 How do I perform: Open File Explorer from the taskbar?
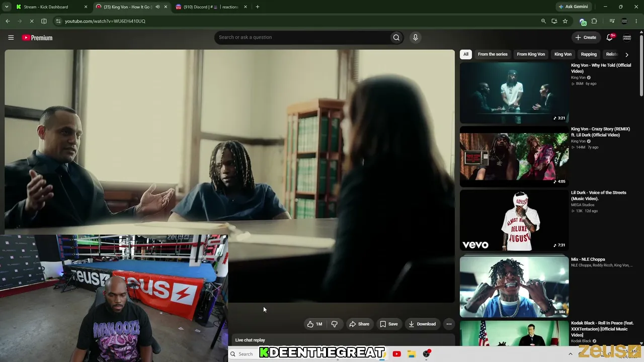point(412,354)
